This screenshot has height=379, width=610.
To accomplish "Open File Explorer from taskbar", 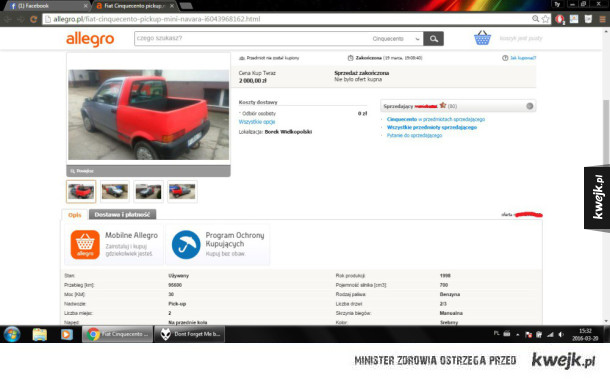I will (40, 334).
